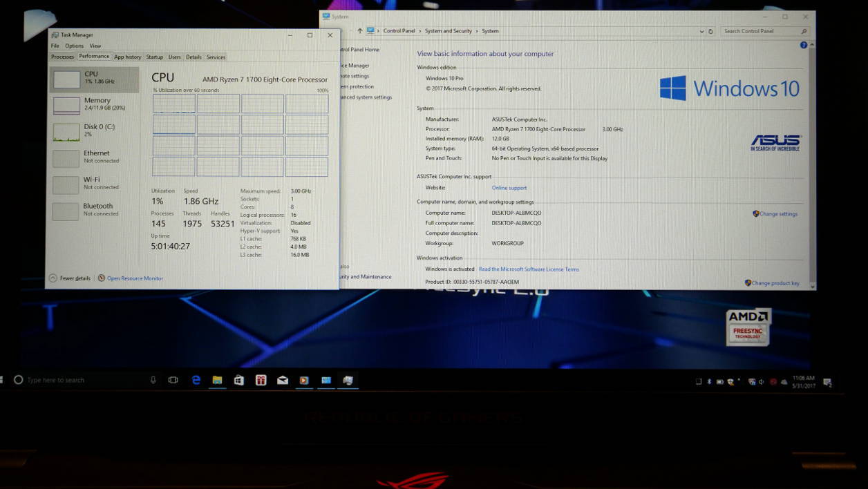Switch to the Details tab
The image size is (868, 489).
point(194,57)
